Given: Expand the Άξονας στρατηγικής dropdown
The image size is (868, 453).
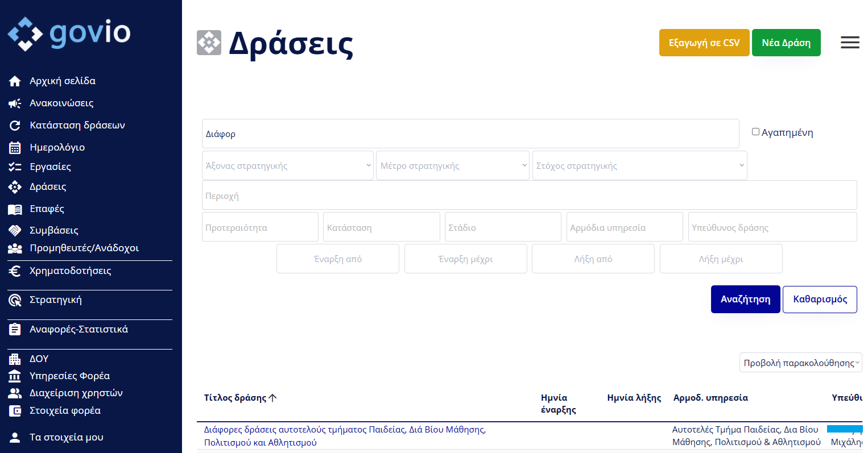Looking at the screenshot, I should (288, 165).
